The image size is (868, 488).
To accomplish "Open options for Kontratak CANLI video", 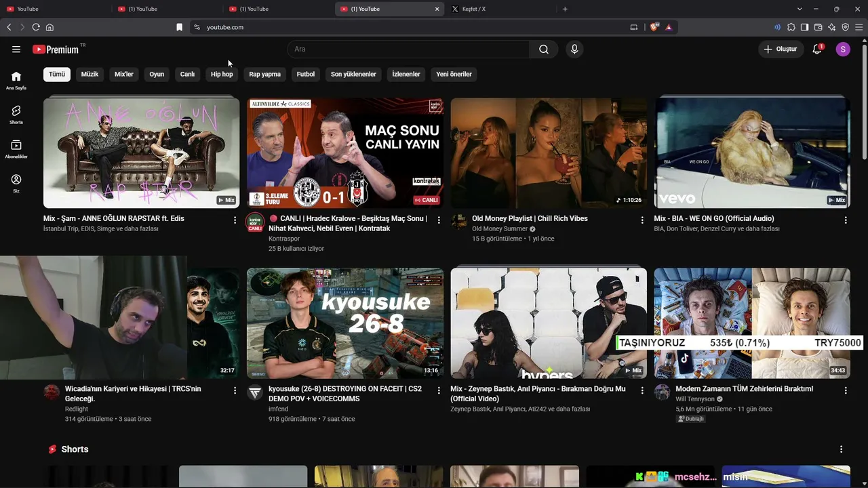I will point(439,220).
